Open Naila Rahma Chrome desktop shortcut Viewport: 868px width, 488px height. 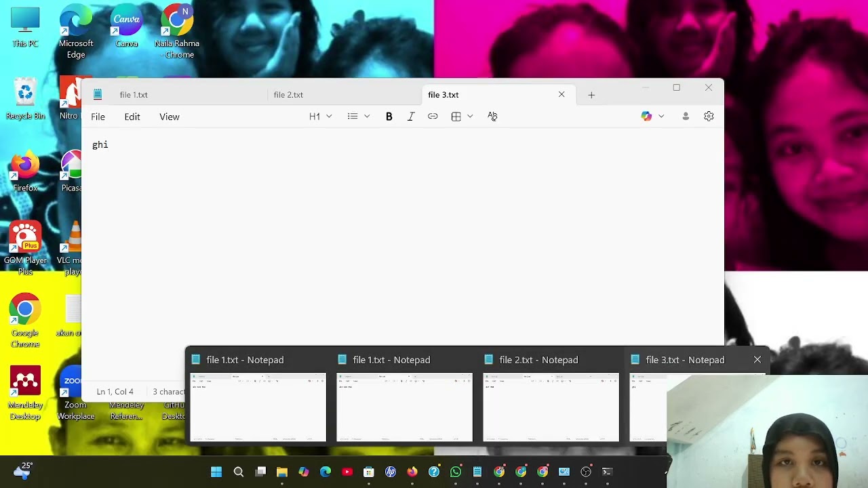click(x=177, y=33)
